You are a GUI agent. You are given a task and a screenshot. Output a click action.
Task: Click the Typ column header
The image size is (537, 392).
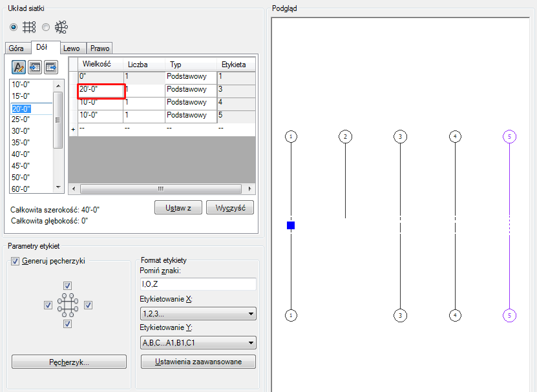191,65
